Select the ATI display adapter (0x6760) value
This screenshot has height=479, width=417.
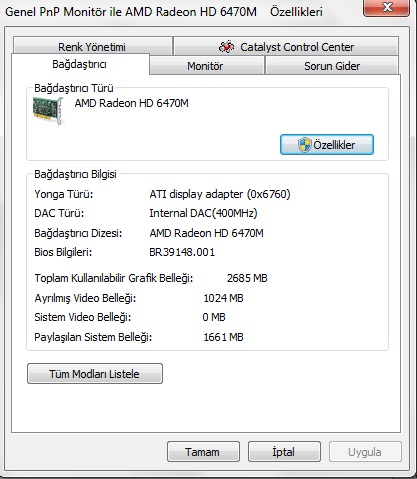(x=220, y=194)
